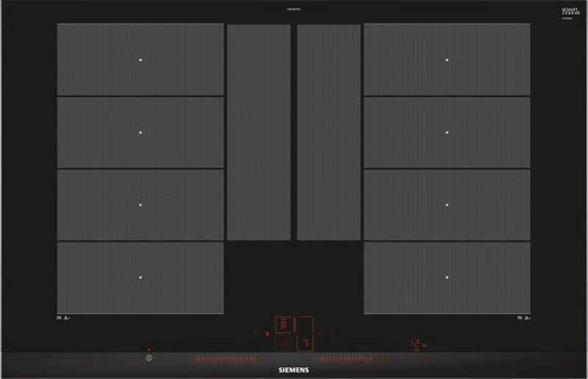Tap the tall center-right cooking zone
This screenshot has height=379, width=588.
tap(329, 132)
